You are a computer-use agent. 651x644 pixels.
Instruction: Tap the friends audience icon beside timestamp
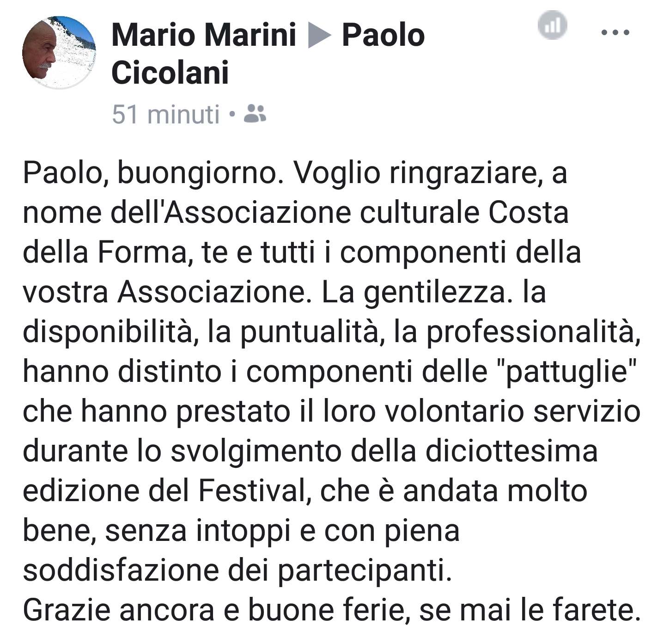255,114
